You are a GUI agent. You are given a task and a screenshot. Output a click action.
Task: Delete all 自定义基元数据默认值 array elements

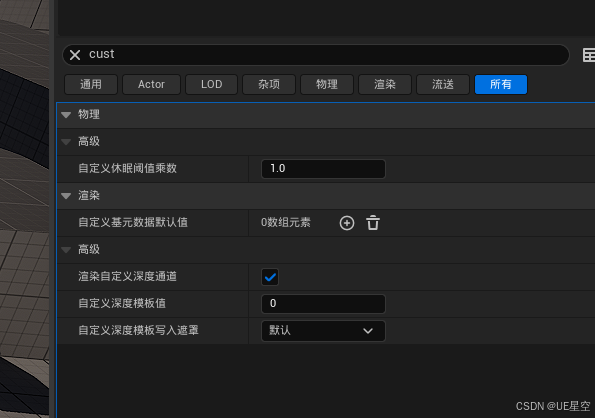pyautogui.click(x=373, y=223)
